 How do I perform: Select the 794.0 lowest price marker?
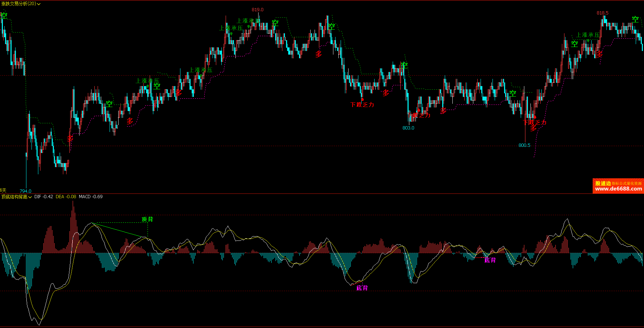click(x=25, y=191)
